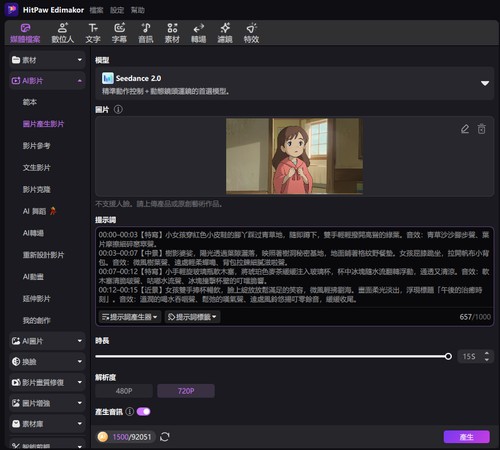Select 文生影片 in sidebar
The height and width of the screenshot is (450, 500).
click(x=36, y=168)
